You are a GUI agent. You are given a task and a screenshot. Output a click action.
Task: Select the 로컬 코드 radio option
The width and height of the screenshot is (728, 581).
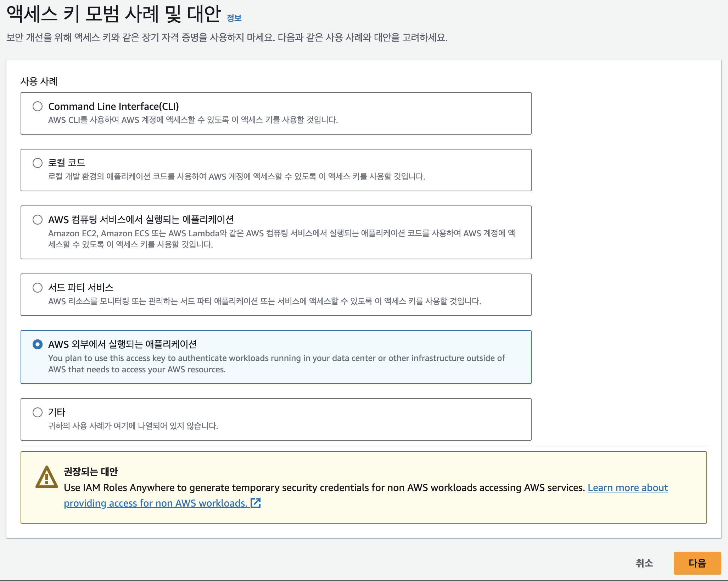coord(38,163)
